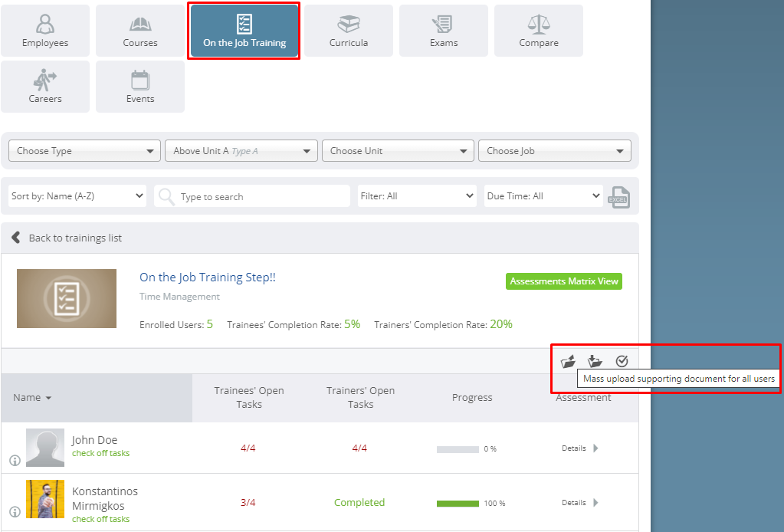Select the On the Job Training tile
This screenshot has width=784, height=532.
[244, 31]
